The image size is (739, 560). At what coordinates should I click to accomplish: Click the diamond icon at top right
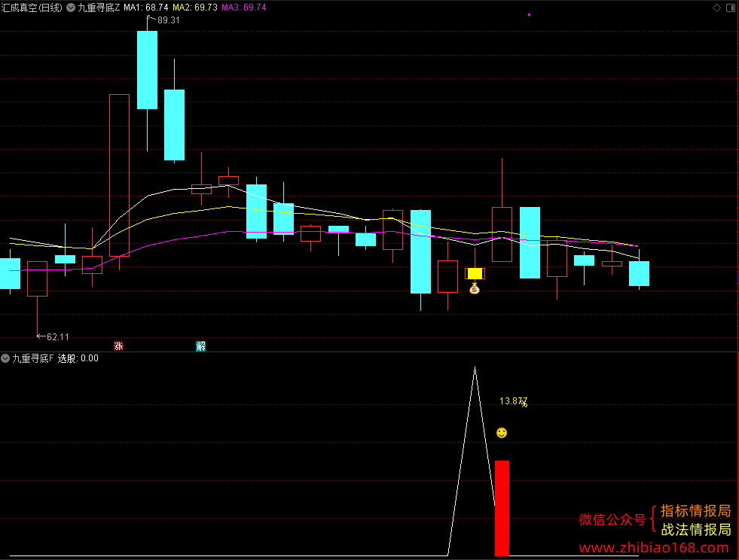click(x=716, y=8)
